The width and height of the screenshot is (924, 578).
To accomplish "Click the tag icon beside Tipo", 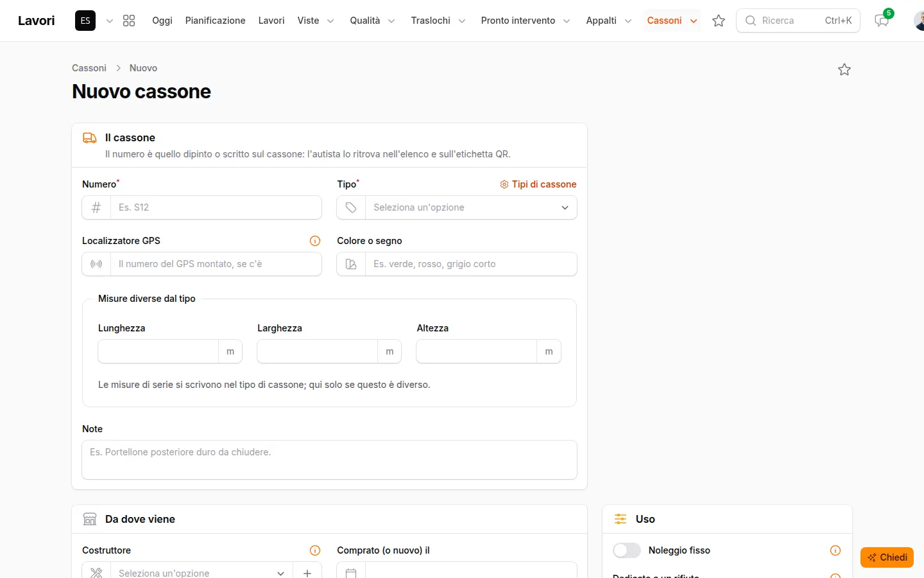I will (x=351, y=207).
